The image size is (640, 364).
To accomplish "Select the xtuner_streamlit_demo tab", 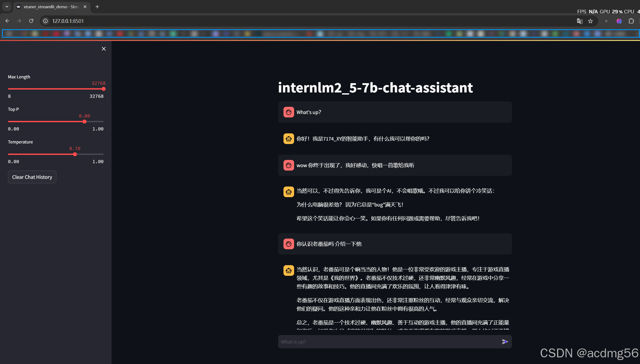I will (x=50, y=7).
